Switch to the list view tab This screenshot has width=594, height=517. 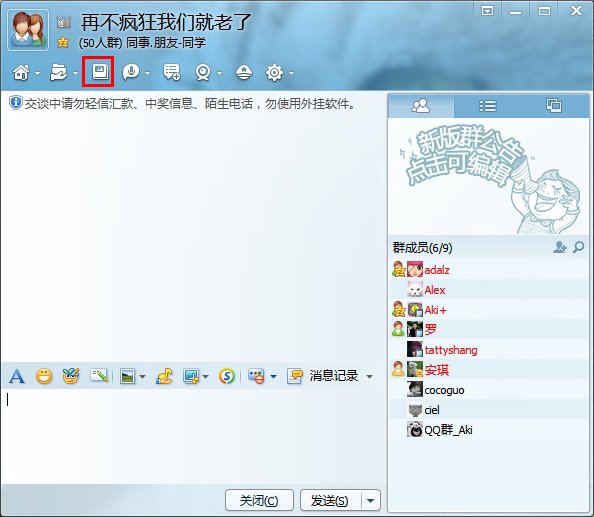tap(487, 106)
